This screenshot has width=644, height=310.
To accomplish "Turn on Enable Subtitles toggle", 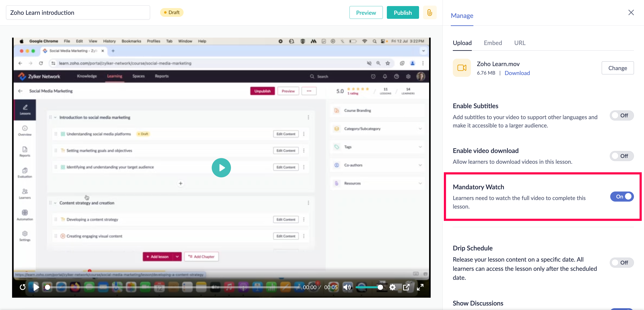I will click(x=621, y=115).
